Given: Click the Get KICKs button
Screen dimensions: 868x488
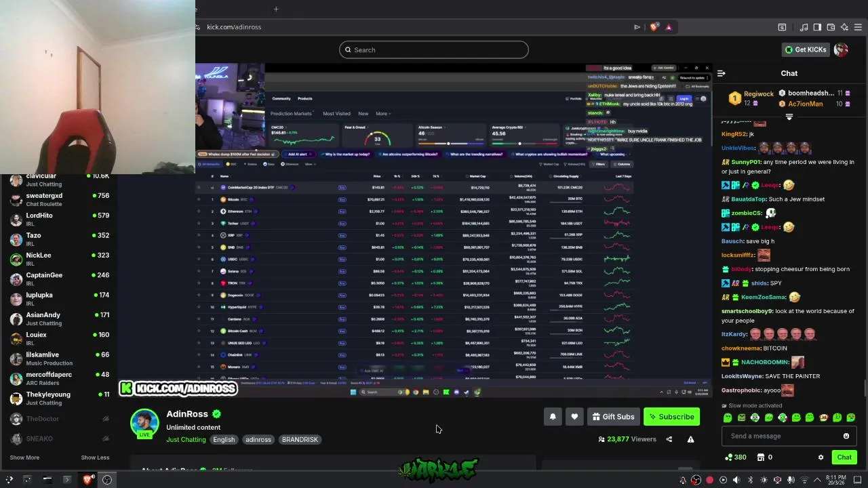Looking at the screenshot, I should point(806,49).
